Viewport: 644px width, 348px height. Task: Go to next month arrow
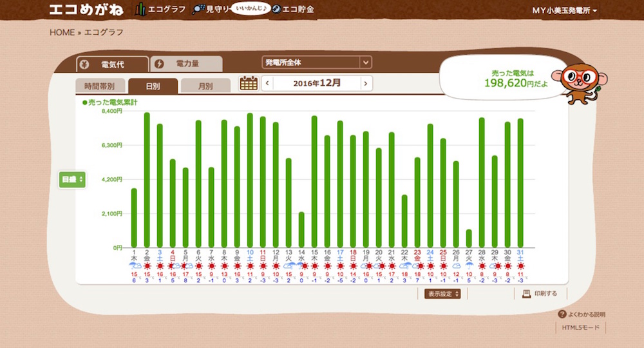[366, 83]
